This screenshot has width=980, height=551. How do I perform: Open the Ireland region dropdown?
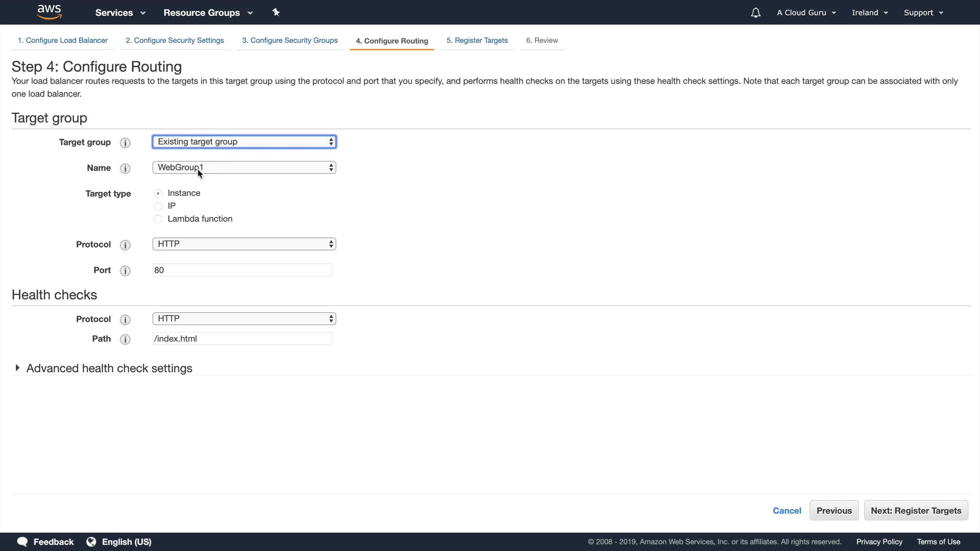[870, 13]
